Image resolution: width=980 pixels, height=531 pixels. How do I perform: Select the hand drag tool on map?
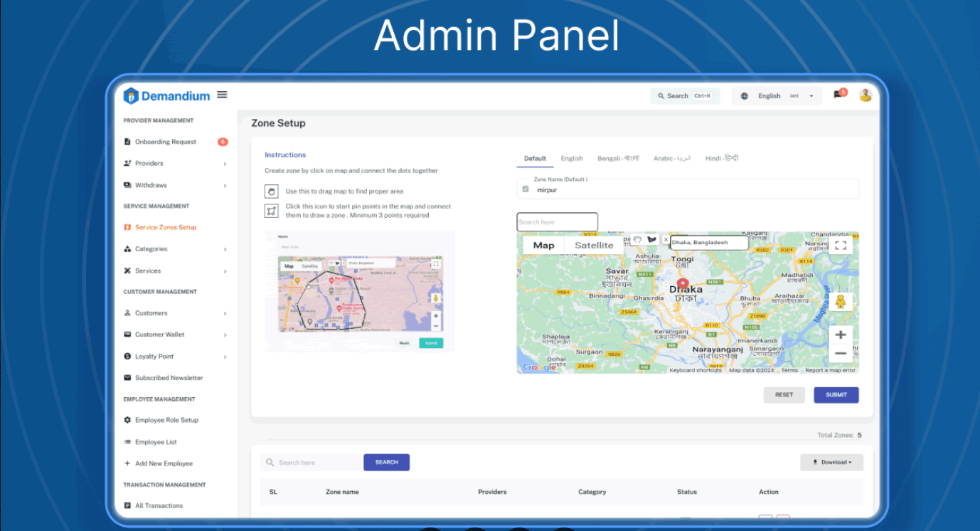(638, 240)
